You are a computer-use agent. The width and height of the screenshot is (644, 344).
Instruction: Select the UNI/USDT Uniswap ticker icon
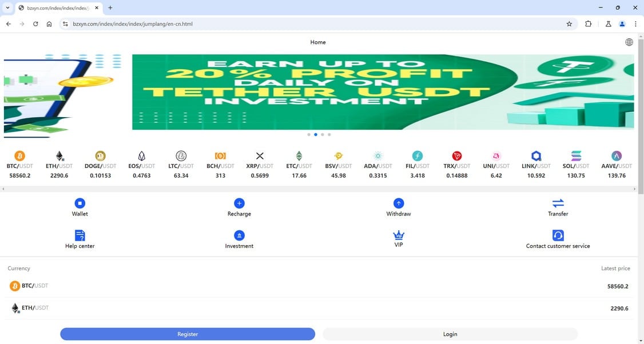click(x=496, y=156)
